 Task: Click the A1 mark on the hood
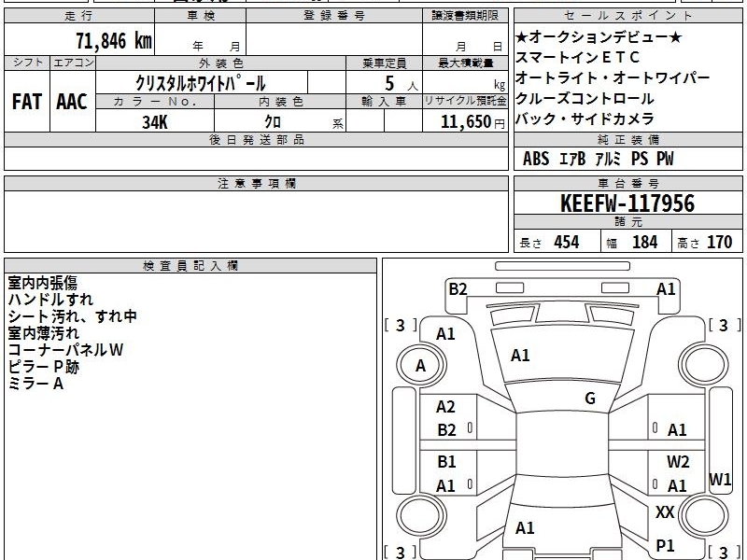click(520, 356)
